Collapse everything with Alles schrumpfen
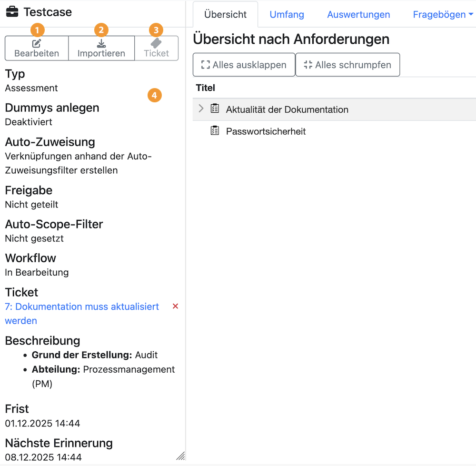The height and width of the screenshot is (466, 476). click(x=347, y=64)
